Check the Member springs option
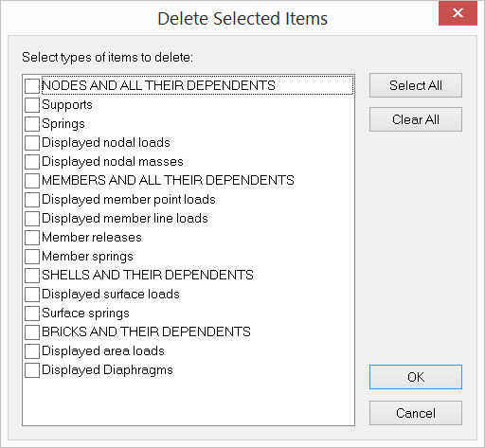Screen dimensions: 485x448 coord(32,257)
